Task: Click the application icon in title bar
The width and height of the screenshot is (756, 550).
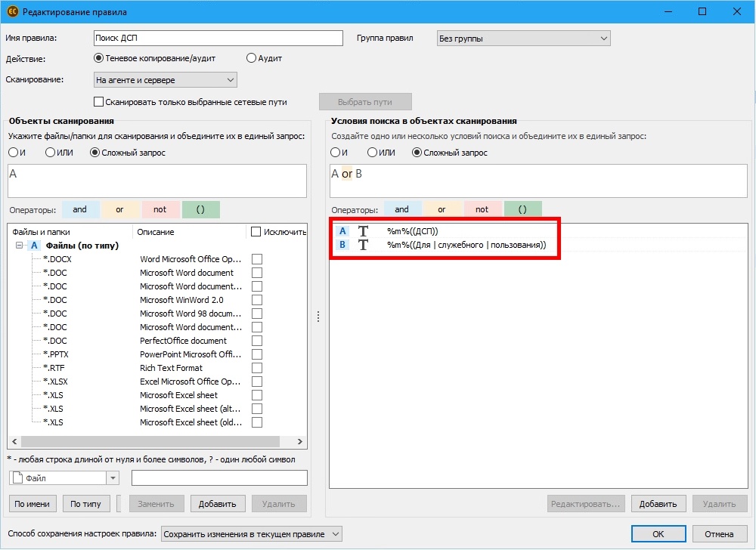Action: click(12, 11)
